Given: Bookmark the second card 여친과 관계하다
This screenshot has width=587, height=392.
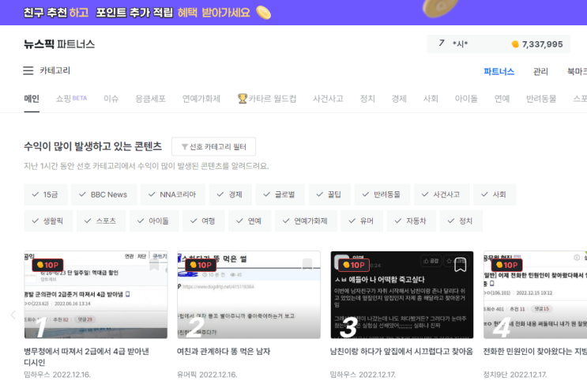Looking at the screenshot, I should pos(307,264).
